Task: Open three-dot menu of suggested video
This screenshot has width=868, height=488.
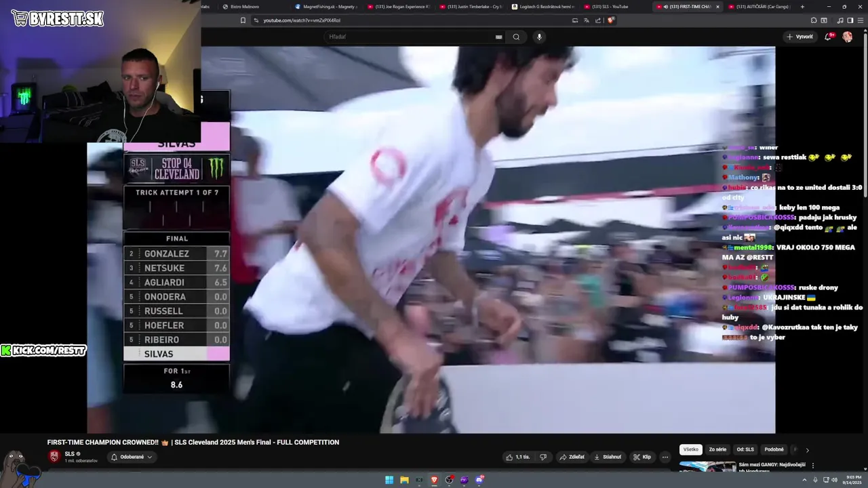Action: click(x=813, y=466)
